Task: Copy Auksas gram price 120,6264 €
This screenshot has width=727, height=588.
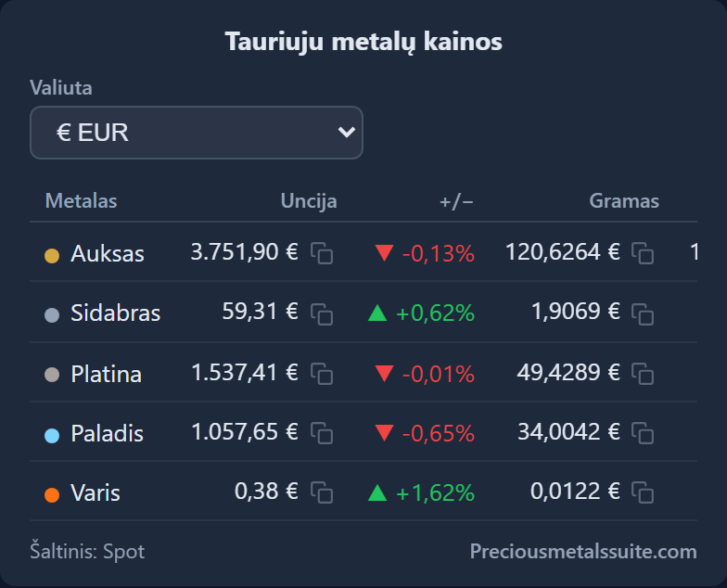Action: [643, 253]
